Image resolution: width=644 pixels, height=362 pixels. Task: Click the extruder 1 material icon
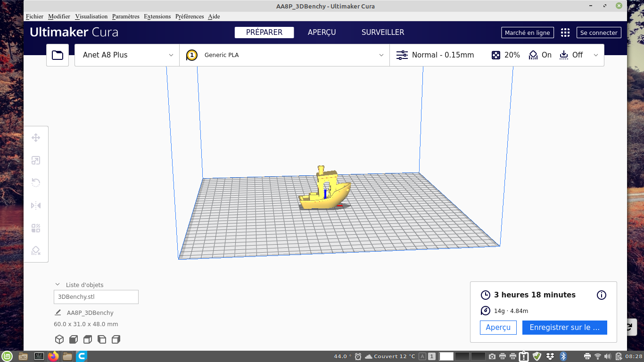point(192,55)
